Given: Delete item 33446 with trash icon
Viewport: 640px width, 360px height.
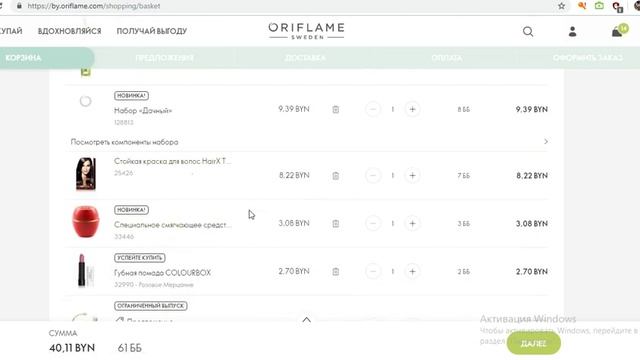Looking at the screenshot, I should 336,224.
